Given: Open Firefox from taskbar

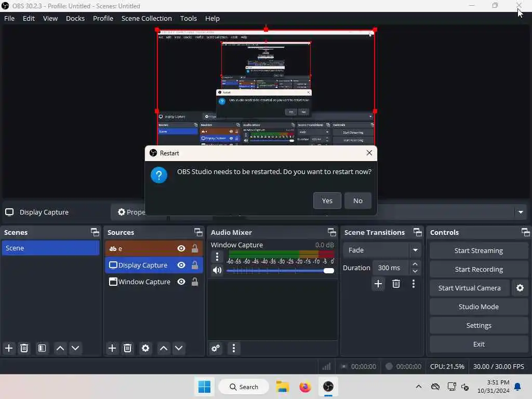Looking at the screenshot, I should (x=305, y=387).
